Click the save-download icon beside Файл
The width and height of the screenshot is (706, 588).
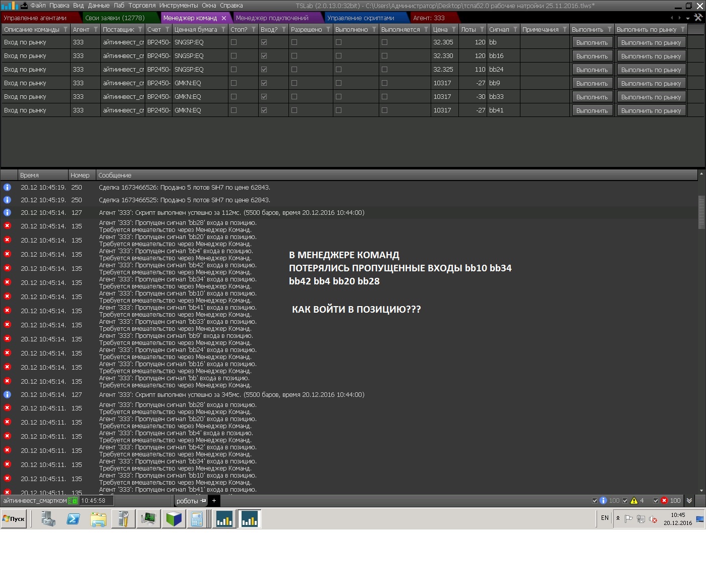pyautogui.click(x=24, y=6)
